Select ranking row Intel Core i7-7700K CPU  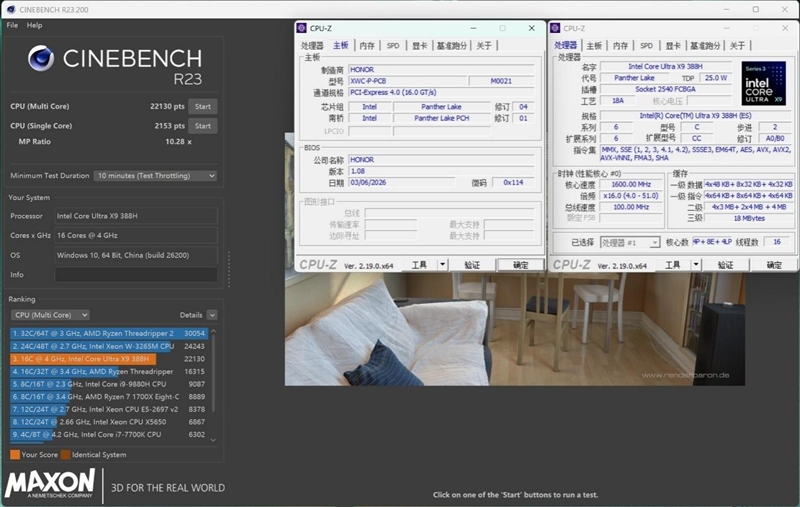[109, 435]
